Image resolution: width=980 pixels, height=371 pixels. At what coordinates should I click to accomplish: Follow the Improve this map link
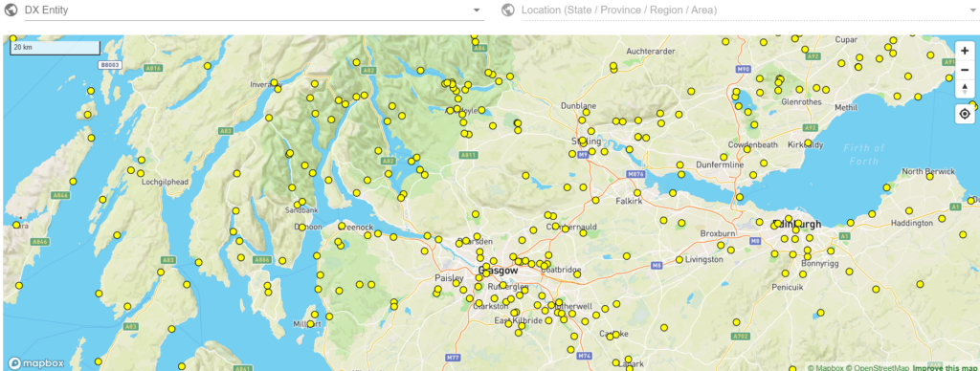click(945, 368)
